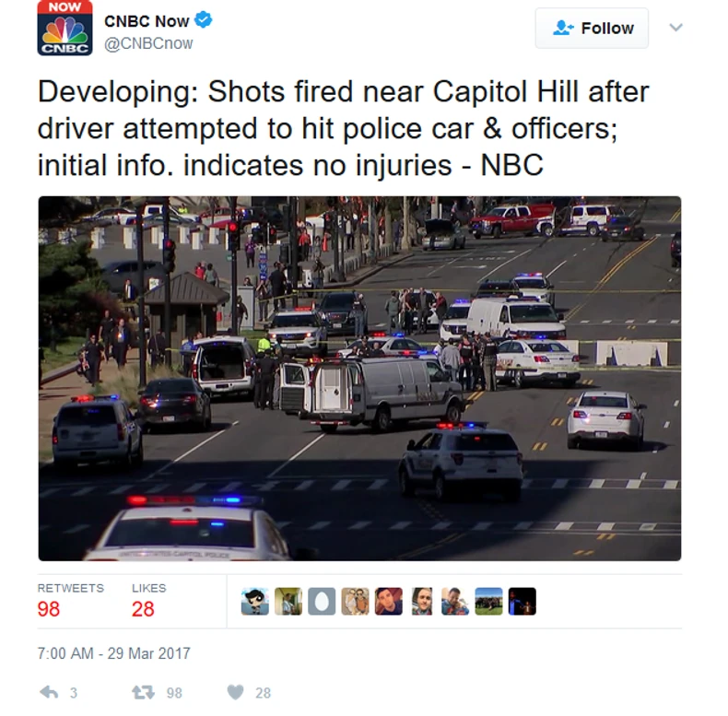Screen dimensions: 728x716
Task: Open the CNBC Now account name link
Action: [x=147, y=21]
